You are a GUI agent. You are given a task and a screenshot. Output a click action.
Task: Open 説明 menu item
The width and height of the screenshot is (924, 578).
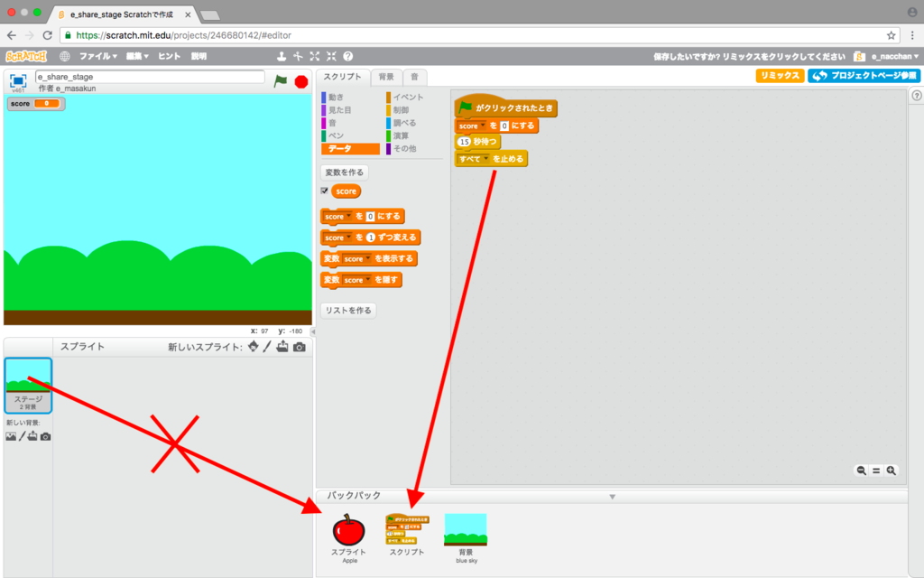point(199,56)
